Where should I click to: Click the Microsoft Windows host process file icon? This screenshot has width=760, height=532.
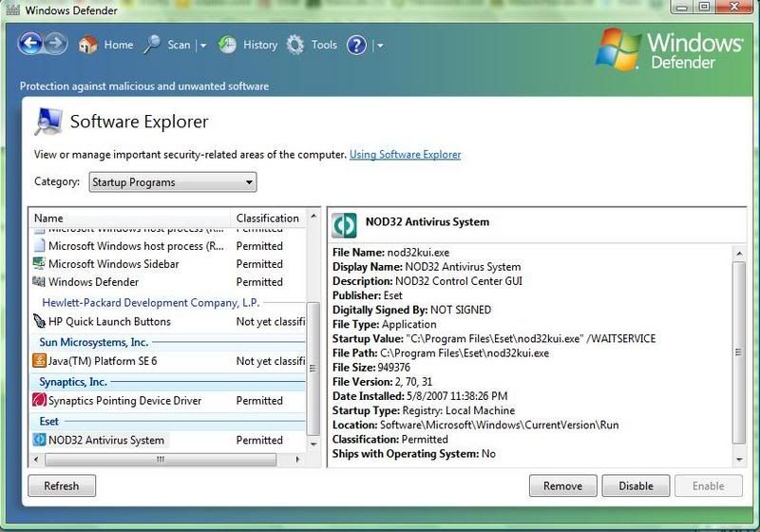39,246
